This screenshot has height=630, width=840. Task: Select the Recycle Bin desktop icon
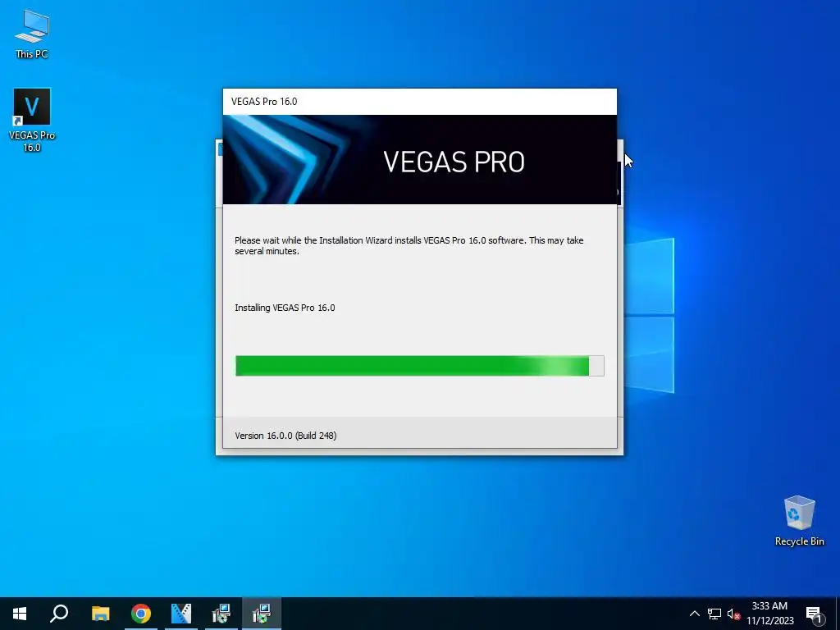pos(799,521)
